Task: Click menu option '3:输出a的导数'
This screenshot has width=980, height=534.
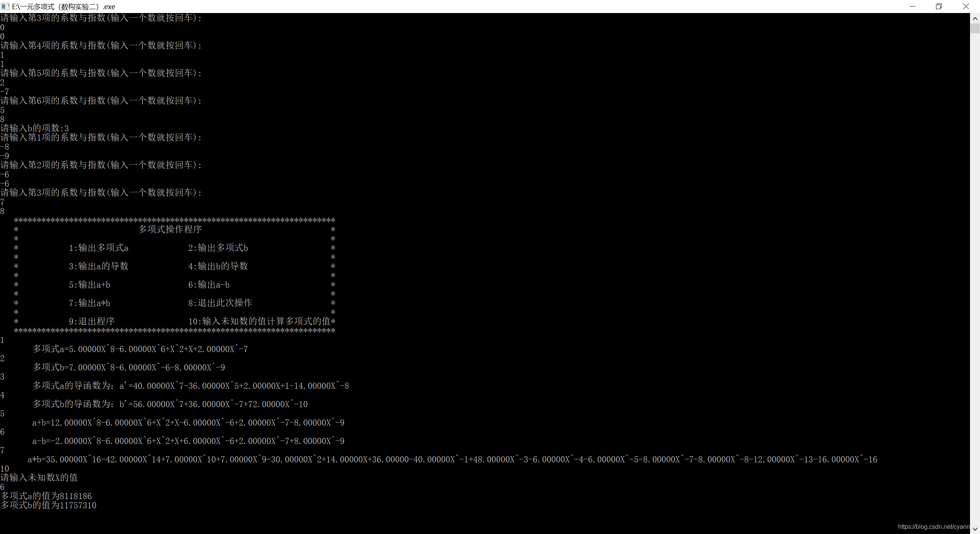Action: pyautogui.click(x=99, y=266)
